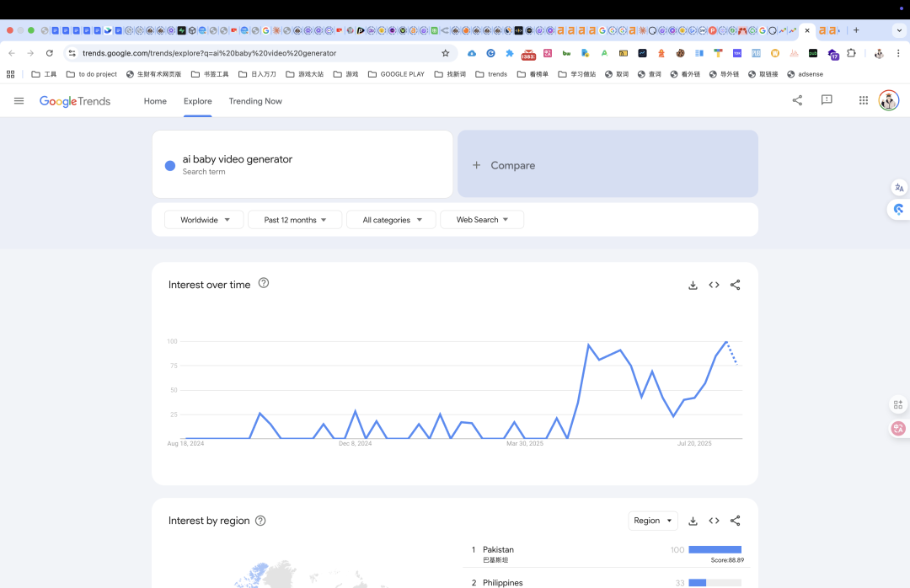Download Interest by region CSV
Screen dimensions: 910x588
(693, 521)
